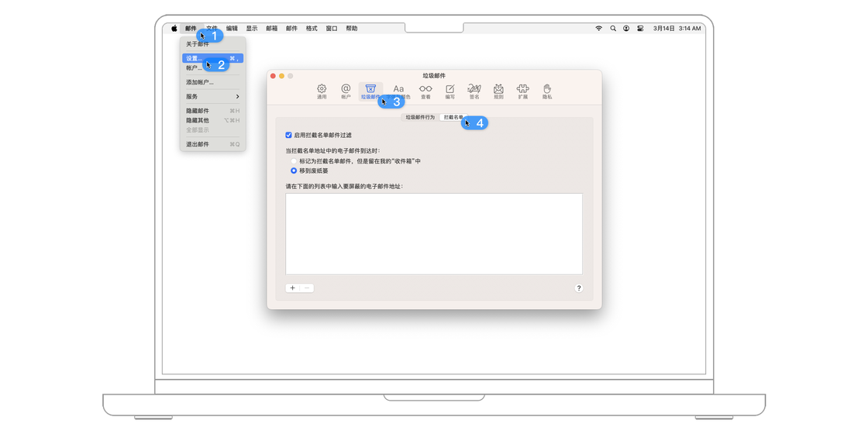Image resolution: width=868 pixels, height=434 pixels.
Task: Click the user account icon in menu bar
Action: pos(626,28)
